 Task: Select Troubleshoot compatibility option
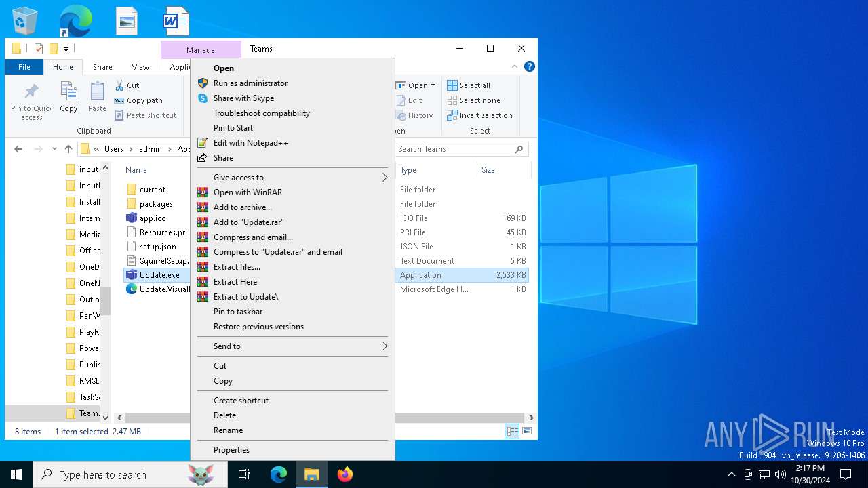click(x=292, y=113)
